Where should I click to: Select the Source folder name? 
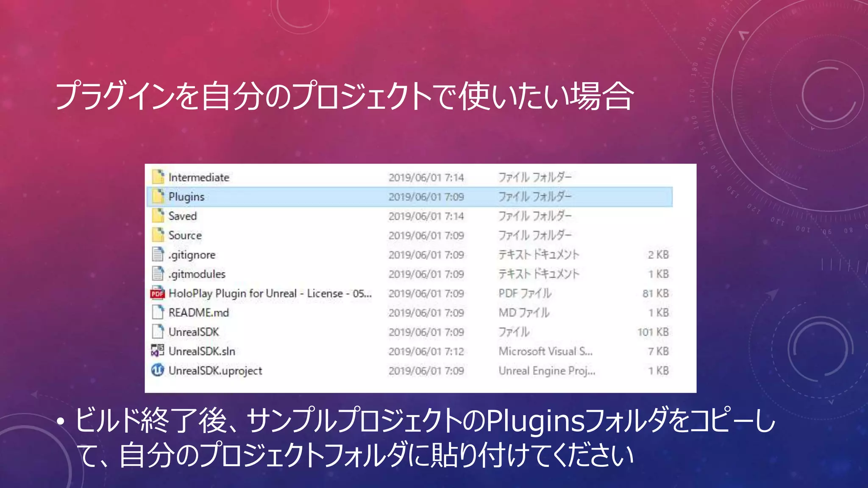(x=185, y=235)
